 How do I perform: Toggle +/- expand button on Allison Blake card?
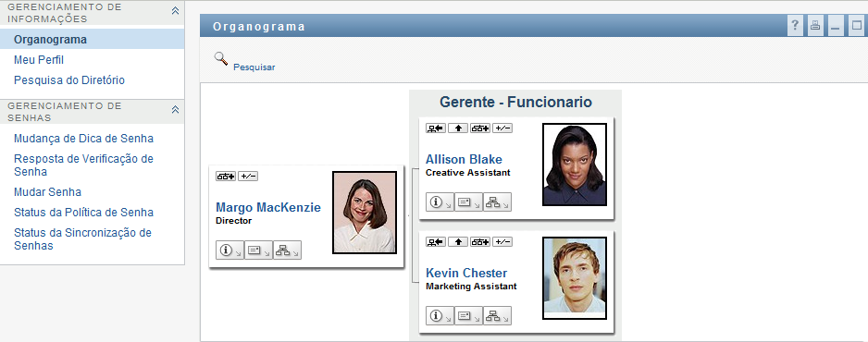point(502,128)
